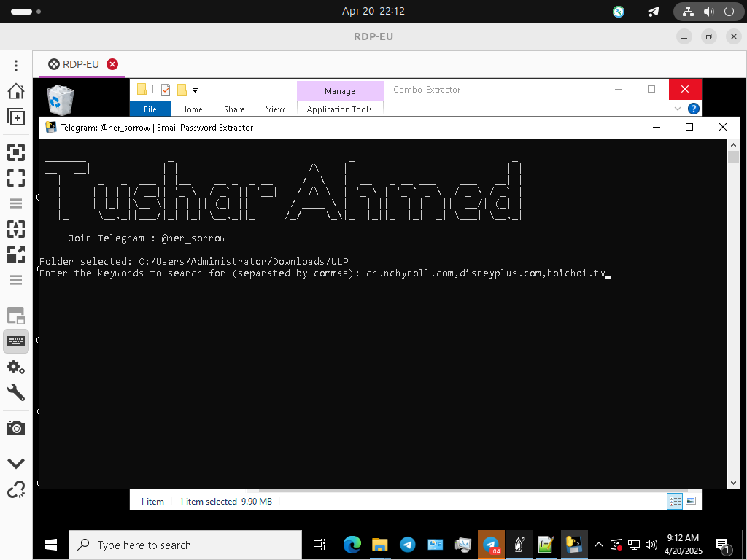Open Quick Access Toolbar customize dropdown
Screen dimensions: 747x560
pos(195,90)
